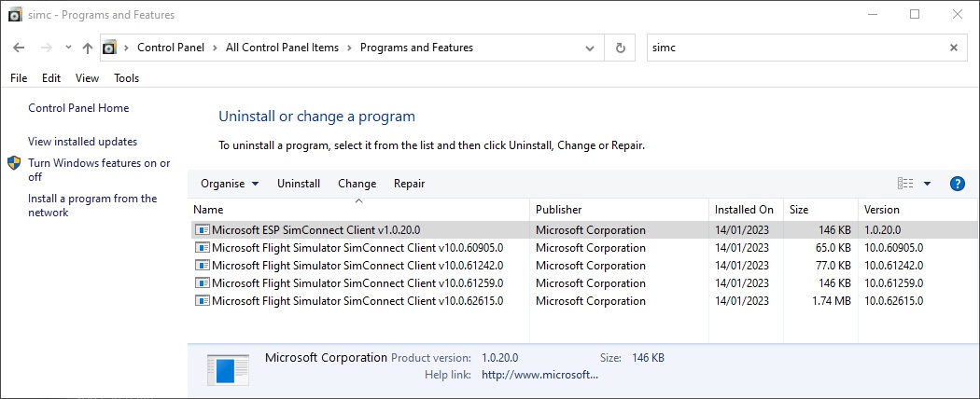Select All Control Panel Items breadcrumb
This screenshot has width=980, height=399.
click(283, 48)
